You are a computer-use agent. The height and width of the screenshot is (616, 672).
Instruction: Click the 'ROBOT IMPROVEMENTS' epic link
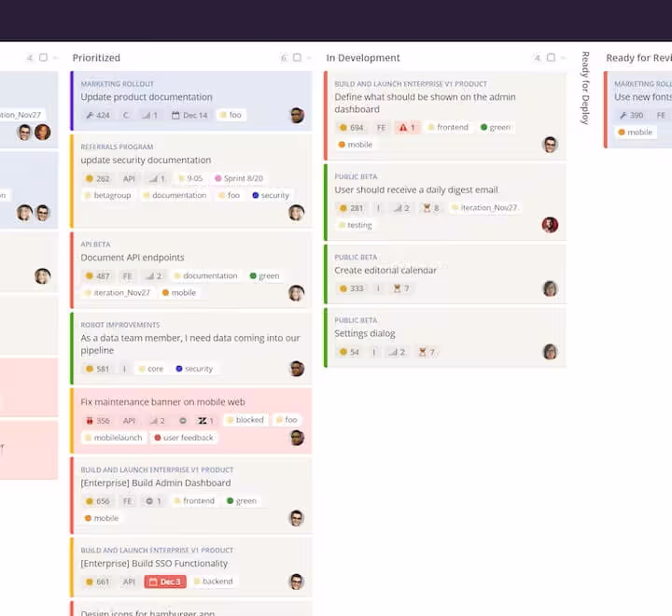point(120,325)
